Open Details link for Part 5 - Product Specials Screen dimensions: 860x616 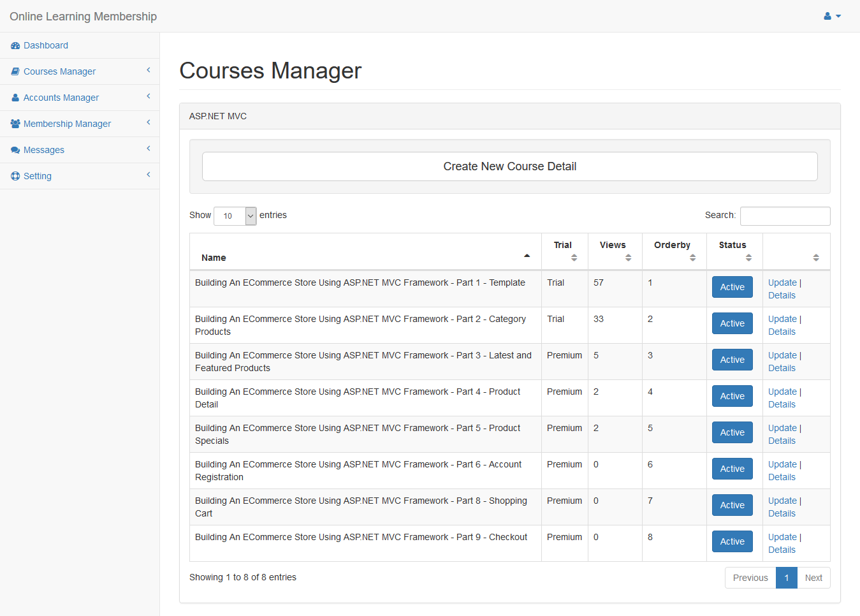tap(782, 441)
